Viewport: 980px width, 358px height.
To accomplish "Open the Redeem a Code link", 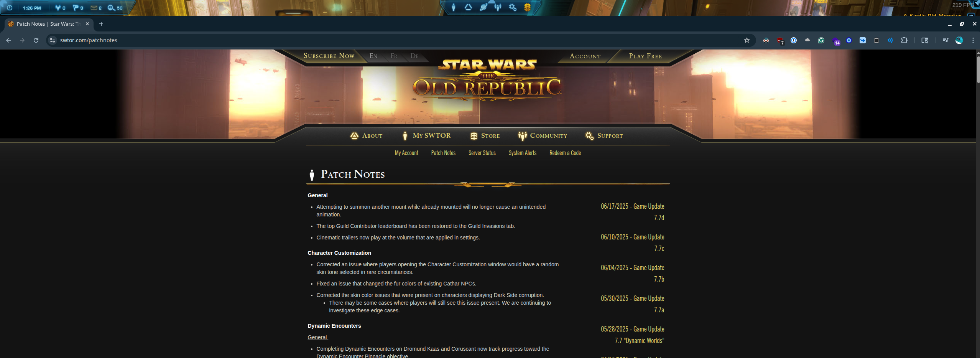I will (x=565, y=153).
